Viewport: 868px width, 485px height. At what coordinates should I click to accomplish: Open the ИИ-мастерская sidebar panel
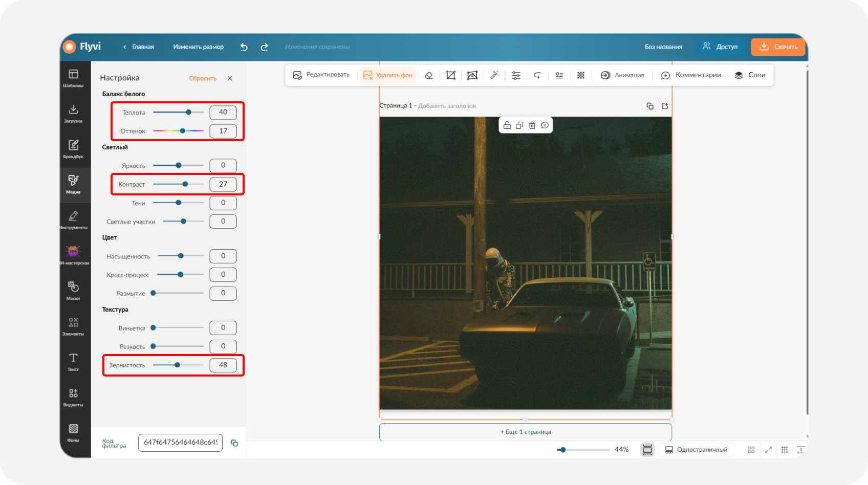73,255
